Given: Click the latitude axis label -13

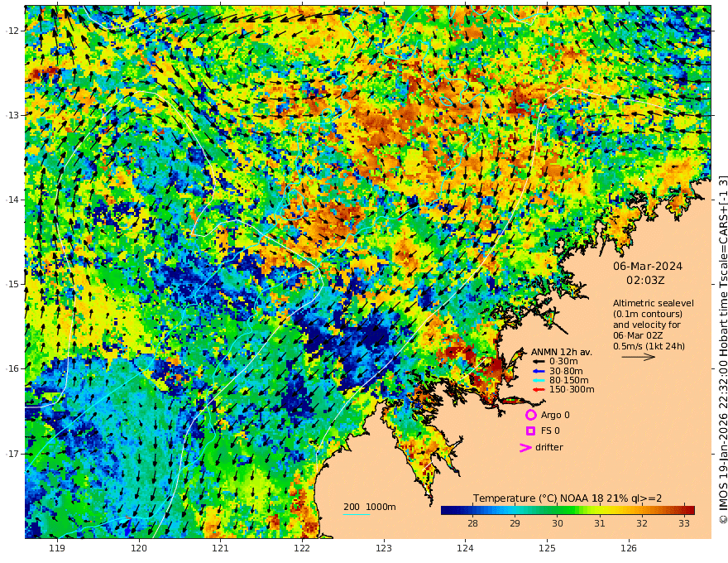Looking at the screenshot, I should coord(12,115).
